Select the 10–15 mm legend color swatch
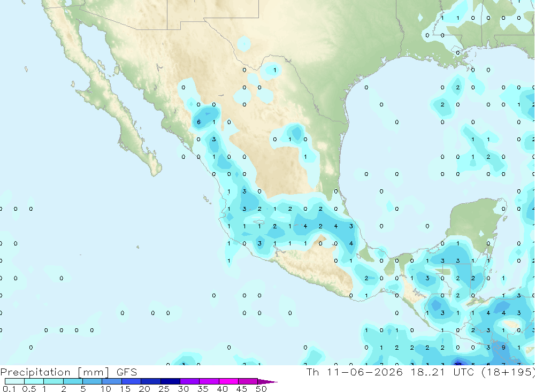Viewport: 535px width, 392px height. pyautogui.click(x=112, y=381)
